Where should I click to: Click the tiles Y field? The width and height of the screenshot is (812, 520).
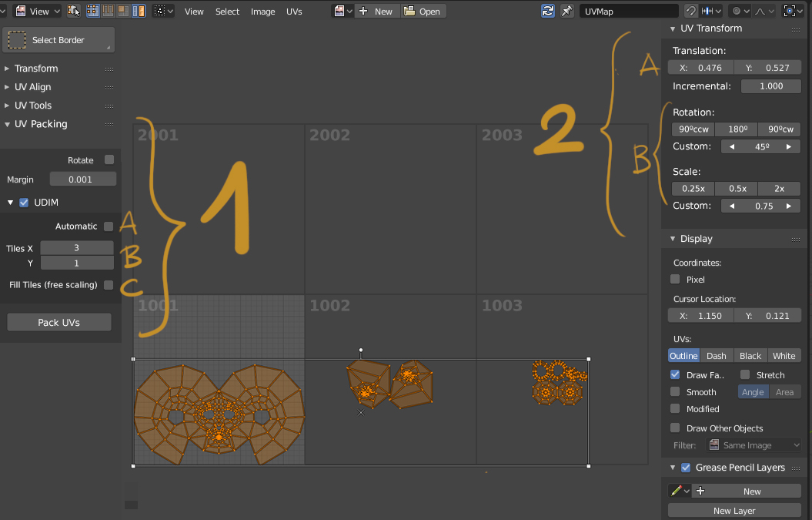(x=77, y=263)
